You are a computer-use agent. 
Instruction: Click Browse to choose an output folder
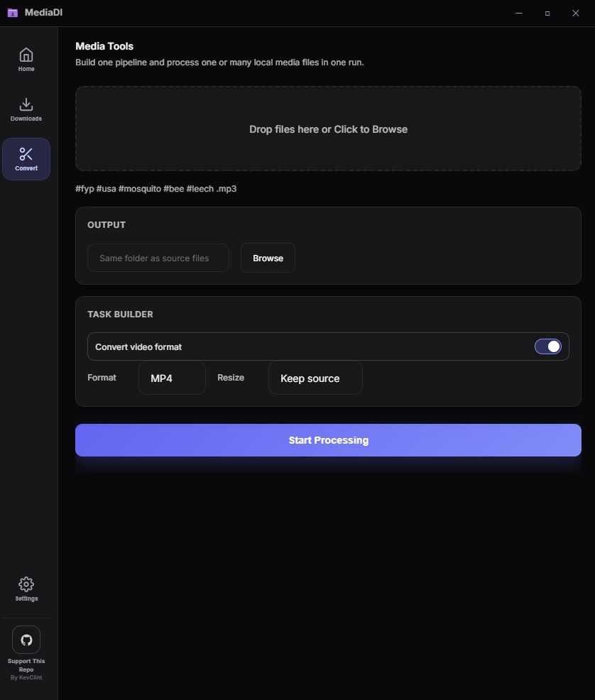(x=268, y=258)
